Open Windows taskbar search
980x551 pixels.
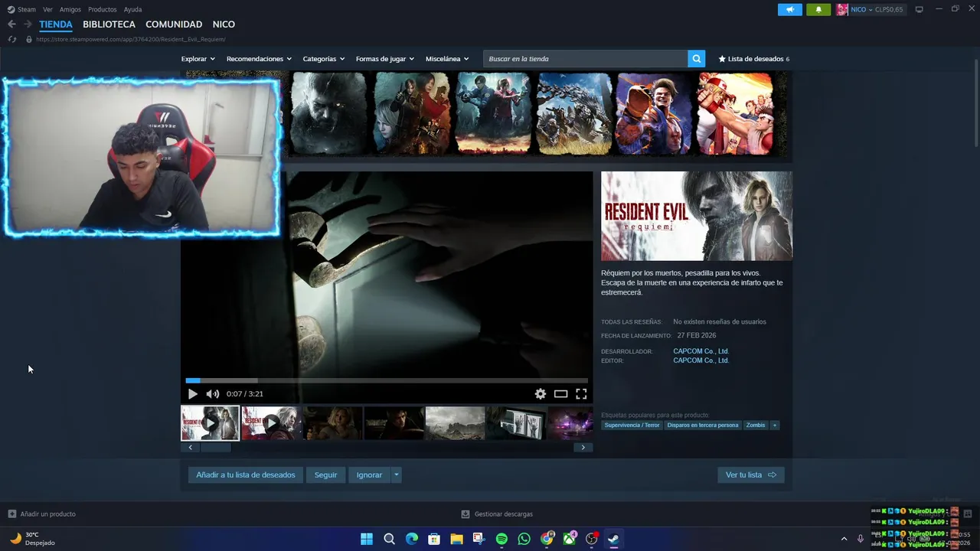coord(389,539)
